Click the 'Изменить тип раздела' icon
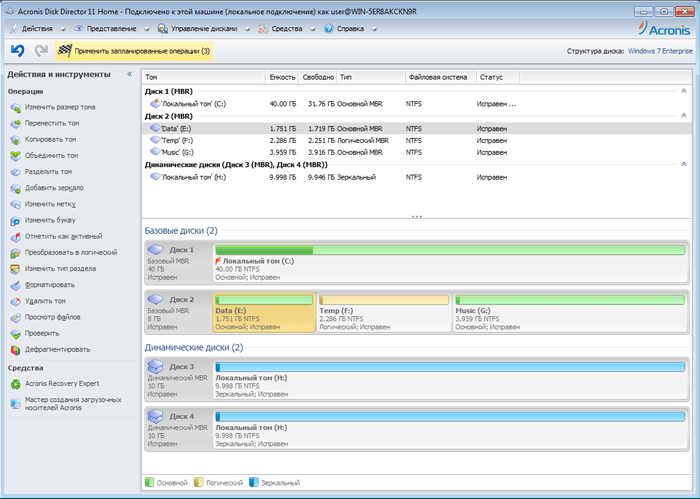The image size is (700, 499). tap(16, 269)
